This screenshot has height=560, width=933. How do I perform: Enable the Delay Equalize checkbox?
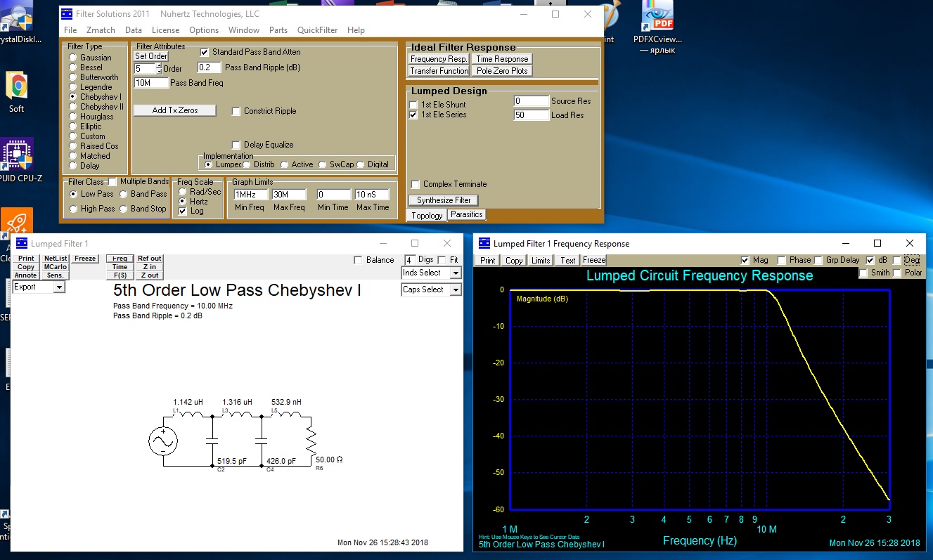tap(236, 145)
